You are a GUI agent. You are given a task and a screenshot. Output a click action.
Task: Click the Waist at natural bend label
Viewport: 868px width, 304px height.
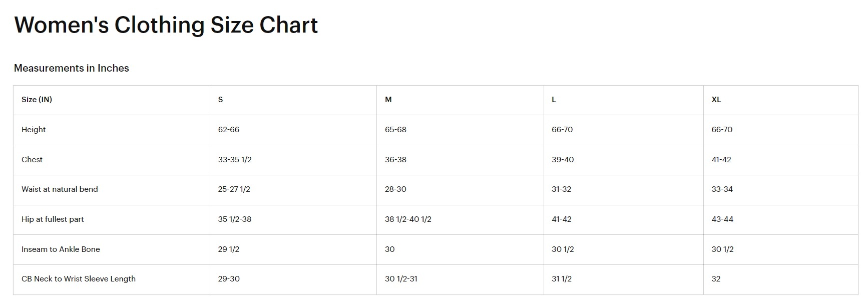pyautogui.click(x=60, y=189)
